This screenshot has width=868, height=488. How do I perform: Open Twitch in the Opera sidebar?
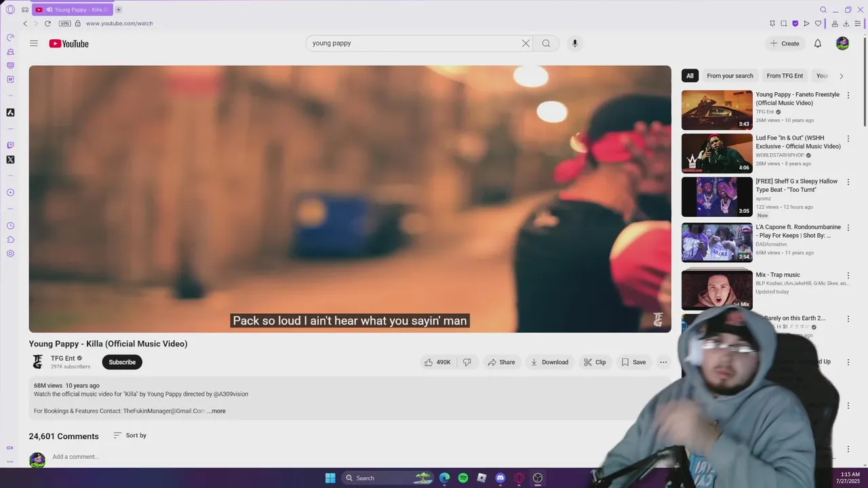[x=10, y=145]
